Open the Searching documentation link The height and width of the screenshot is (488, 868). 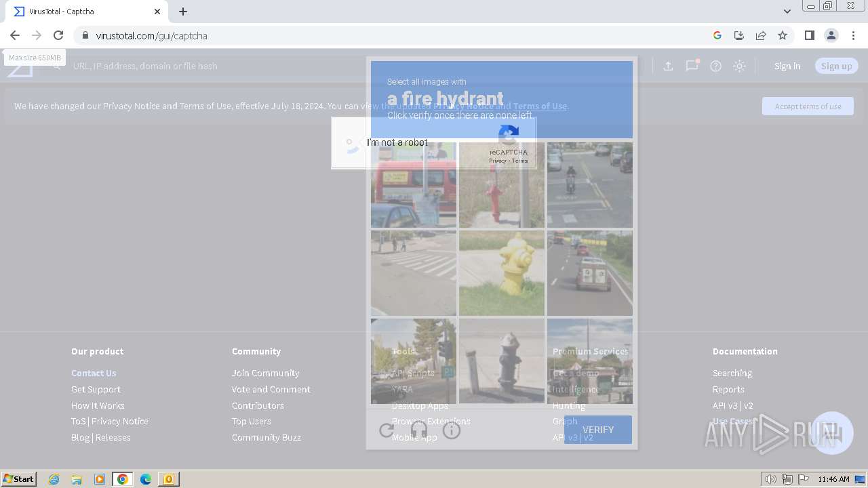[732, 373]
